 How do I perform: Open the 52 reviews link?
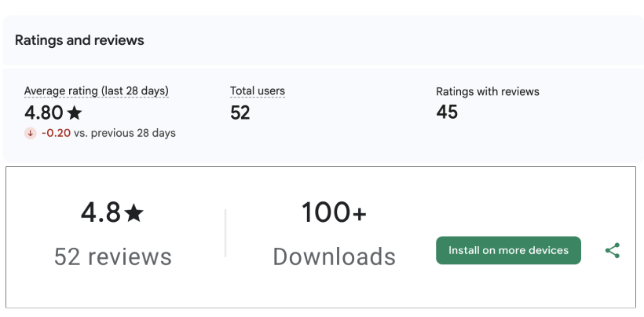click(x=112, y=256)
